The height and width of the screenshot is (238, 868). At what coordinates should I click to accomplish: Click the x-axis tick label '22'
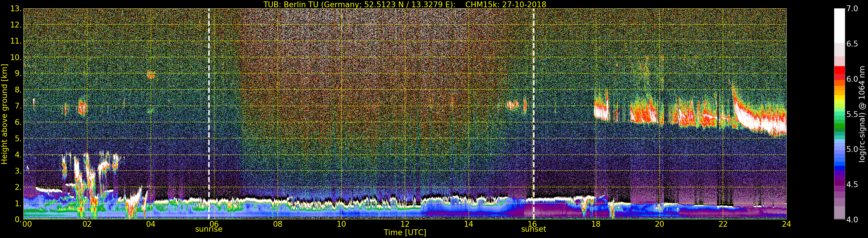tap(723, 224)
